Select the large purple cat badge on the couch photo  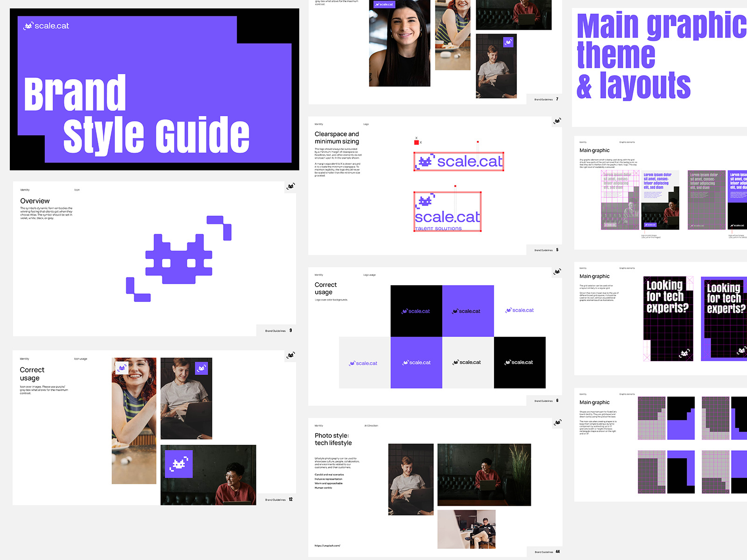[x=179, y=464]
